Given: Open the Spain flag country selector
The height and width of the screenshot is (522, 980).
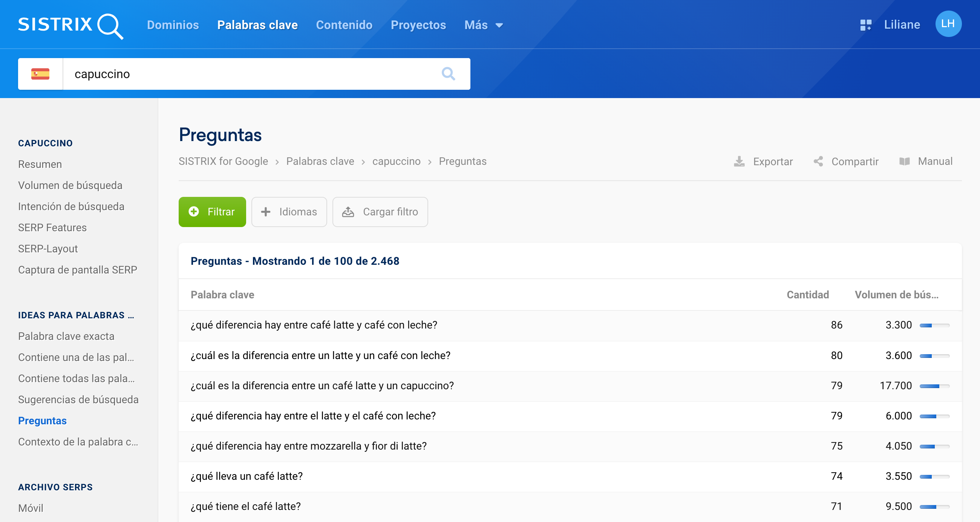Looking at the screenshot, I should [x=40, y=74].
